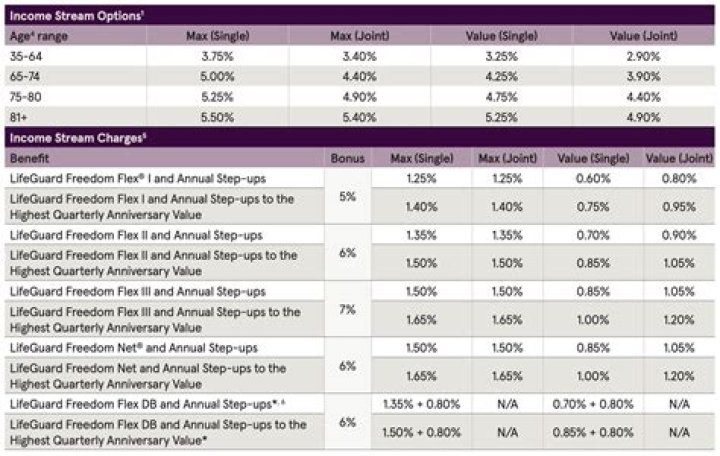Click the Income Stream Options section header

[63, 14]
